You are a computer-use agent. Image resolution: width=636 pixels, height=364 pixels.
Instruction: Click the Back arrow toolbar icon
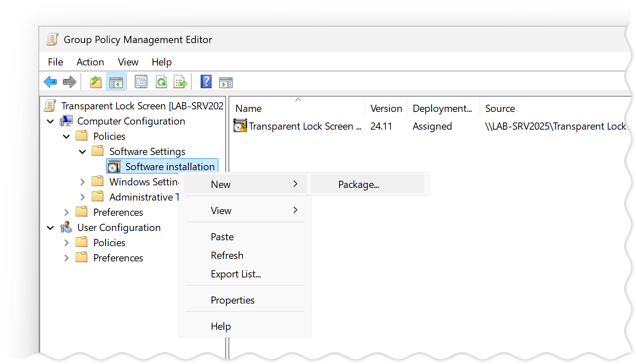point(50,81)
